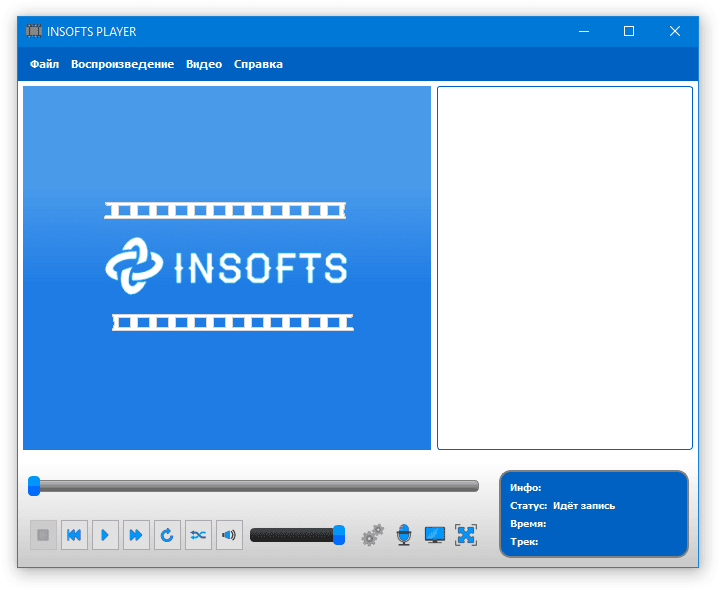Open settings with the gears icon
The height and width of the screenshot is (590, 720).
[372, 535]
